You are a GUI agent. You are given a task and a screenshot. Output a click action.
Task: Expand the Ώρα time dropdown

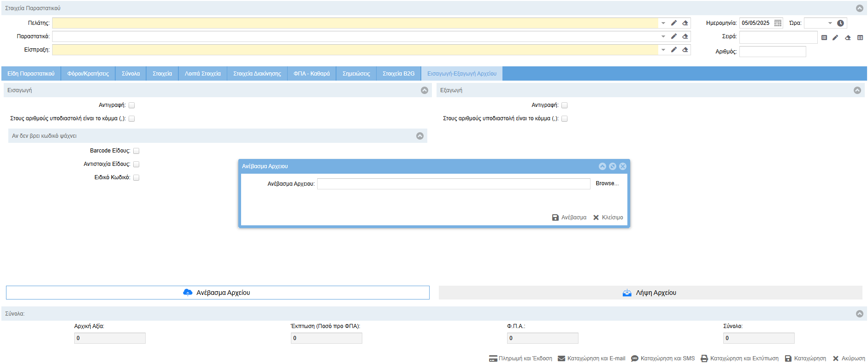click(830, 23)
